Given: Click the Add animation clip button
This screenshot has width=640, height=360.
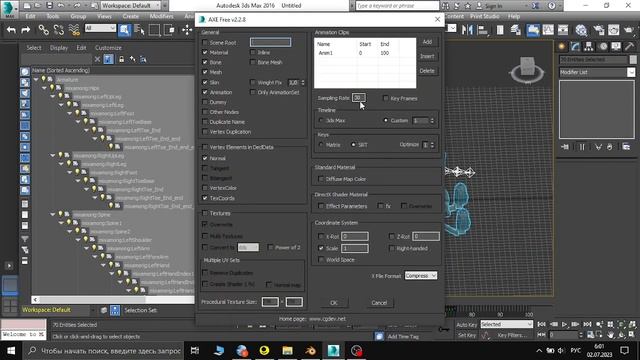Looking at the screenshot, I should 427,42.
